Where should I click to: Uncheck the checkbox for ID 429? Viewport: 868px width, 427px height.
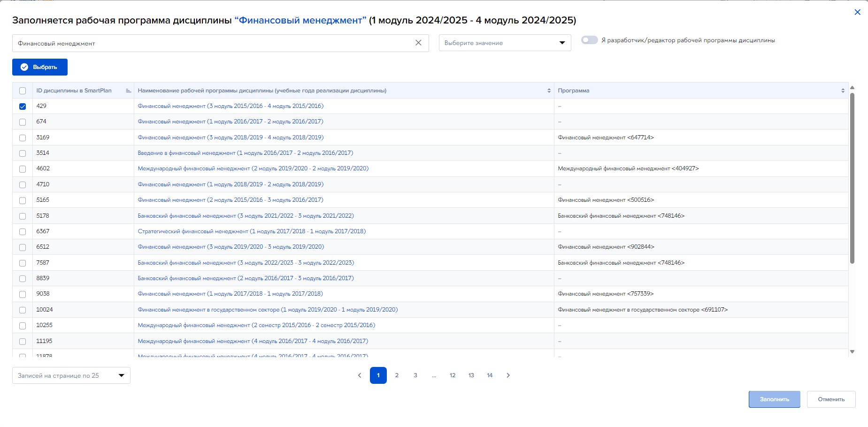click(x=23, y=107)
